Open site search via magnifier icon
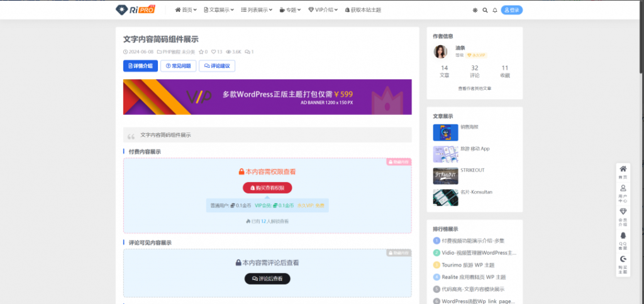The image size is (644, 304). [485, 10]
